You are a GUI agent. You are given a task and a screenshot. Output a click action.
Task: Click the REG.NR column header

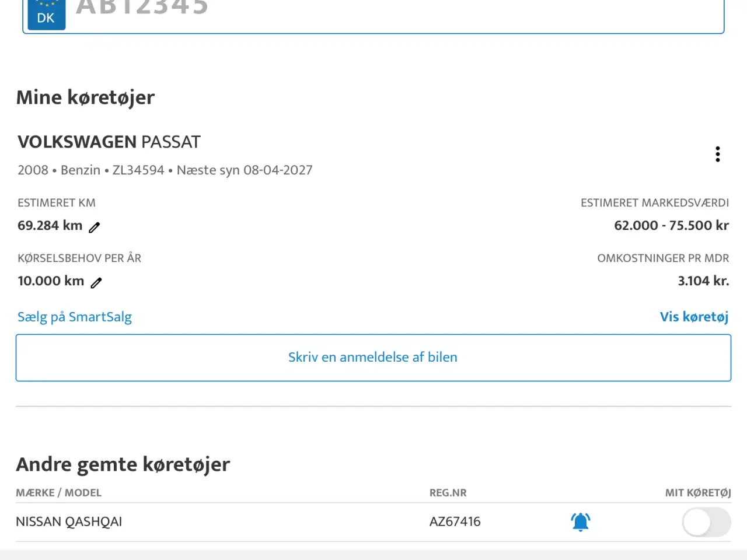click(x=448, y=492)
